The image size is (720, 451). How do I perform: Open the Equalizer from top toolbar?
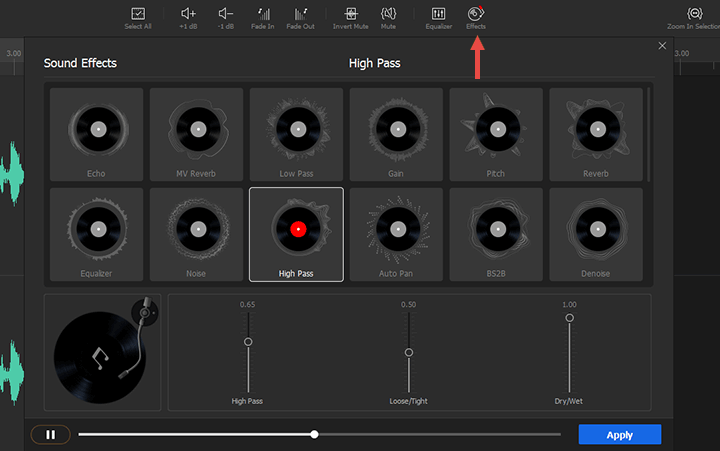[438, 14]
